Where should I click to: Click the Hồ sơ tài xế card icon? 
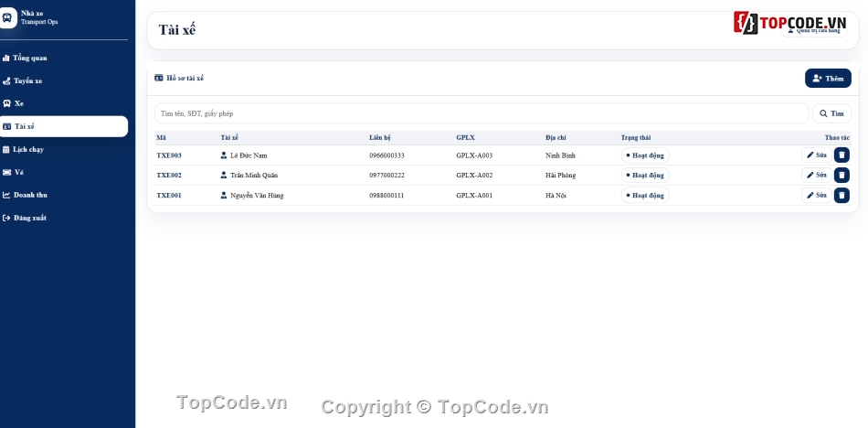[x=159, y=78]
